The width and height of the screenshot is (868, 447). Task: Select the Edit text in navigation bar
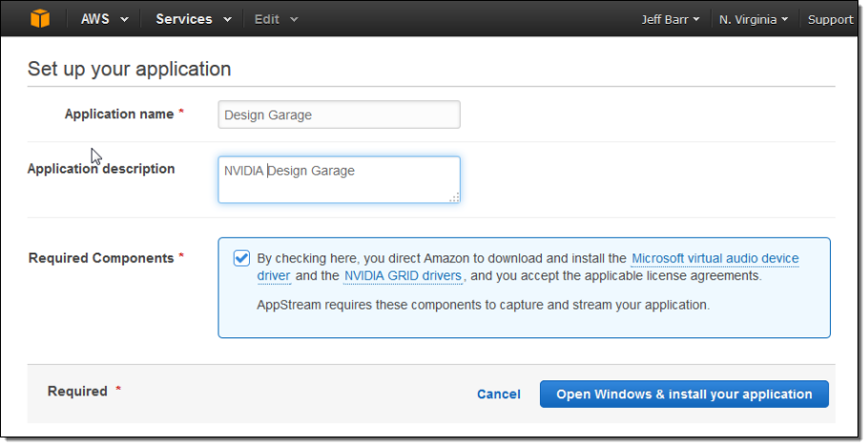tap(267, 19)
